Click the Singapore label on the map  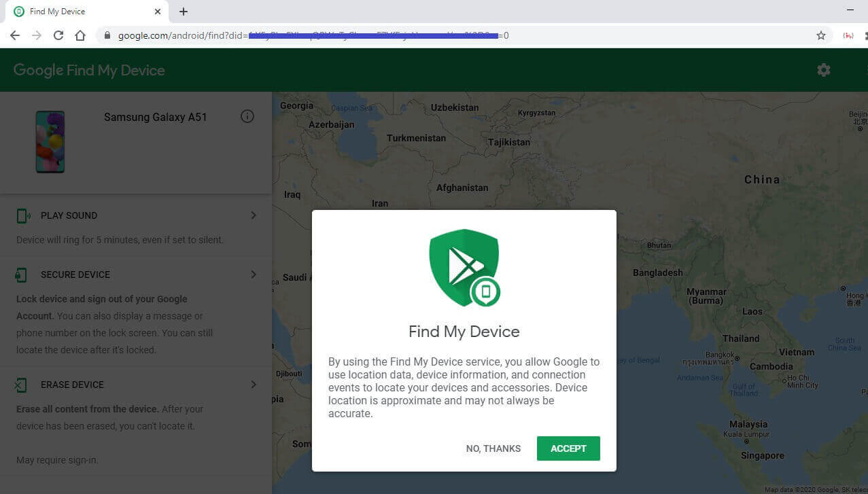click(763, 455)
